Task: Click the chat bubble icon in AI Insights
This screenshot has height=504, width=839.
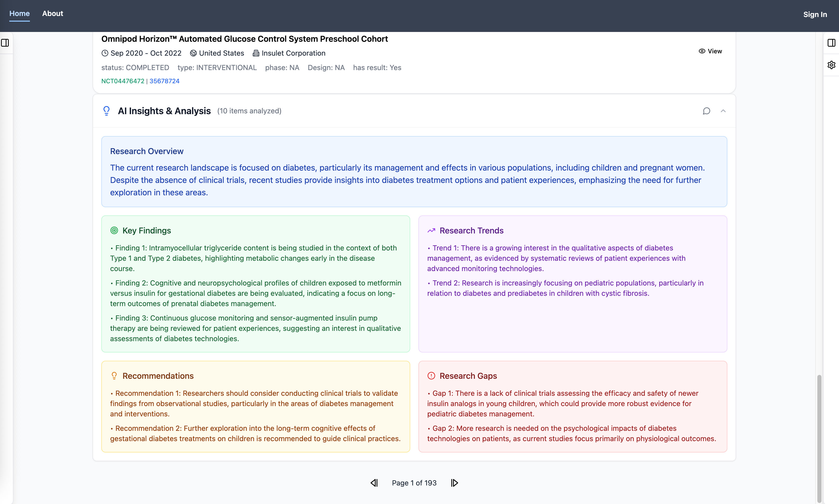Action: [x=706, y=111]
